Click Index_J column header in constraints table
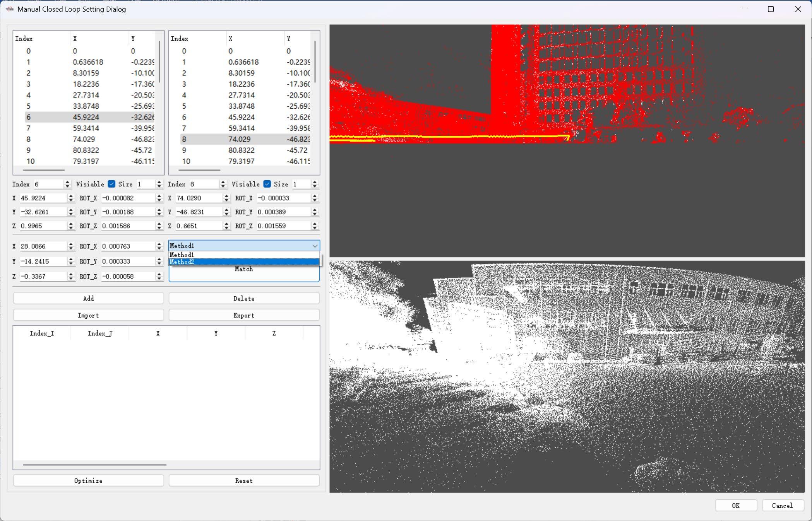This screenshot has width=812, height=521. (x=100, y=333)
